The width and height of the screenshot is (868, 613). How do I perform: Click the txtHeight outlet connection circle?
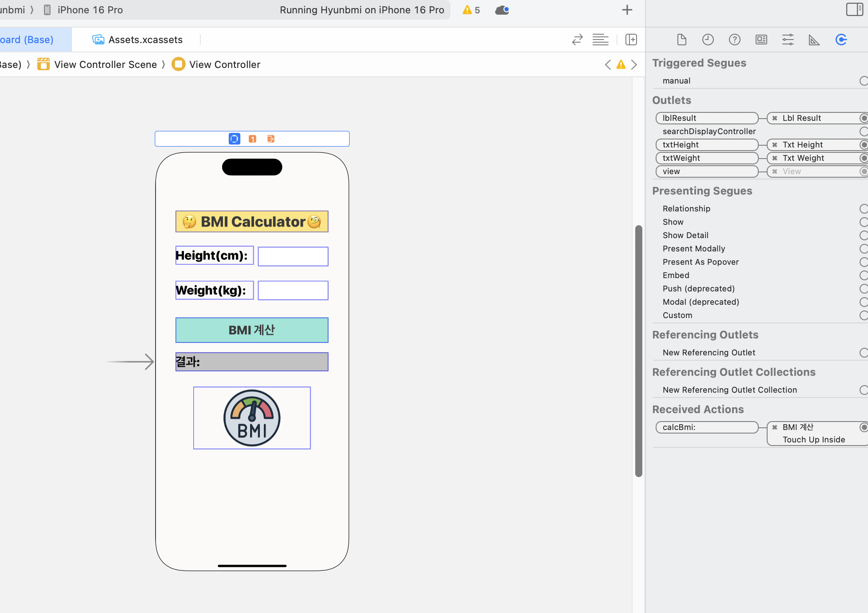863,145
